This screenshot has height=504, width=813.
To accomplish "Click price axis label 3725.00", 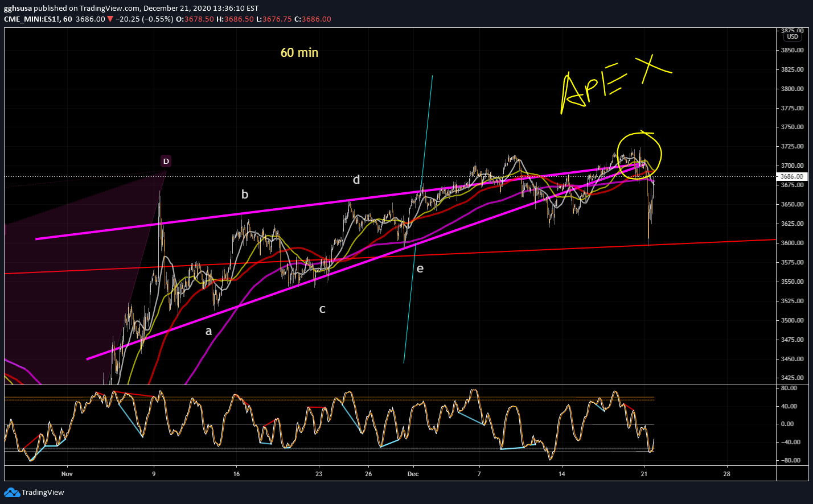I will click(x=793, y=146).
